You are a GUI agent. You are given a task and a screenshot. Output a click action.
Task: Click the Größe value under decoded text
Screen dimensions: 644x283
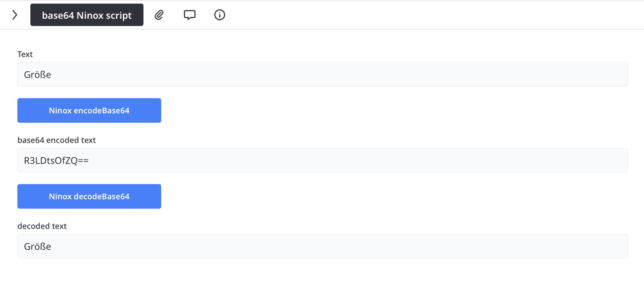pos(37,247)
